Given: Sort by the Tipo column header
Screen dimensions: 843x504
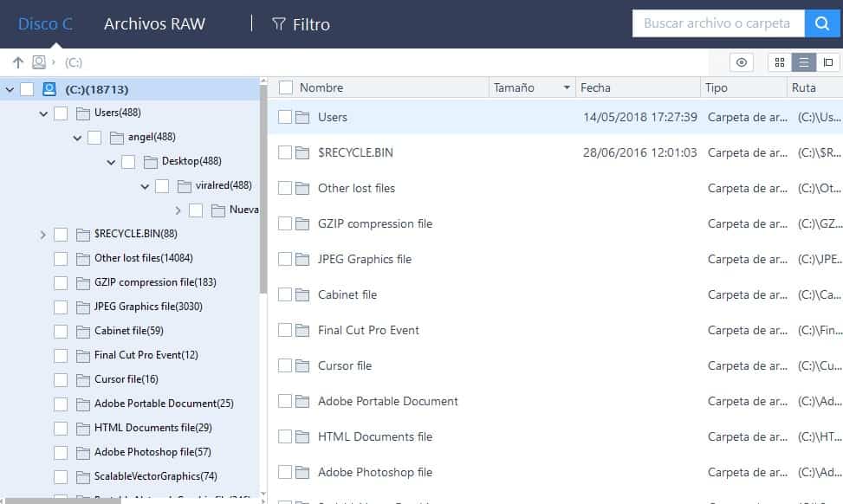Looking at the screenshot, I should coord(717,87).
